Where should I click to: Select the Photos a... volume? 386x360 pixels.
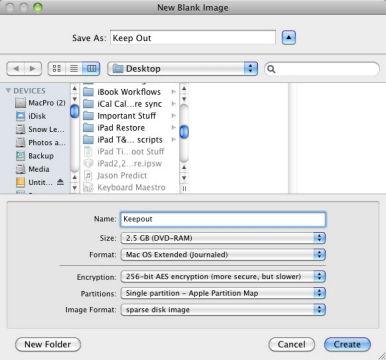point(41,143)
